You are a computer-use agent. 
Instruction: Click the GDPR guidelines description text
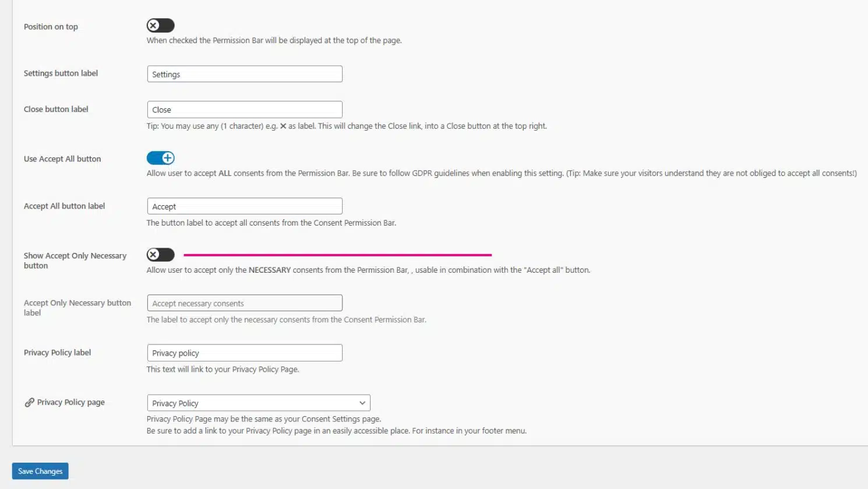pos(502,174)
